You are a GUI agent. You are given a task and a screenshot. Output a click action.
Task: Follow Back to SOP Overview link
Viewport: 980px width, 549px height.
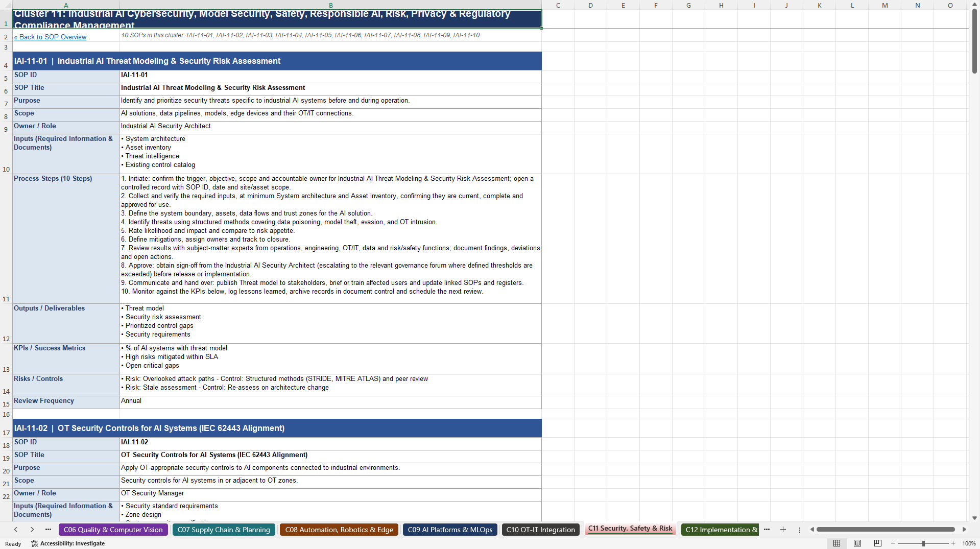click(x=50, y=37)
